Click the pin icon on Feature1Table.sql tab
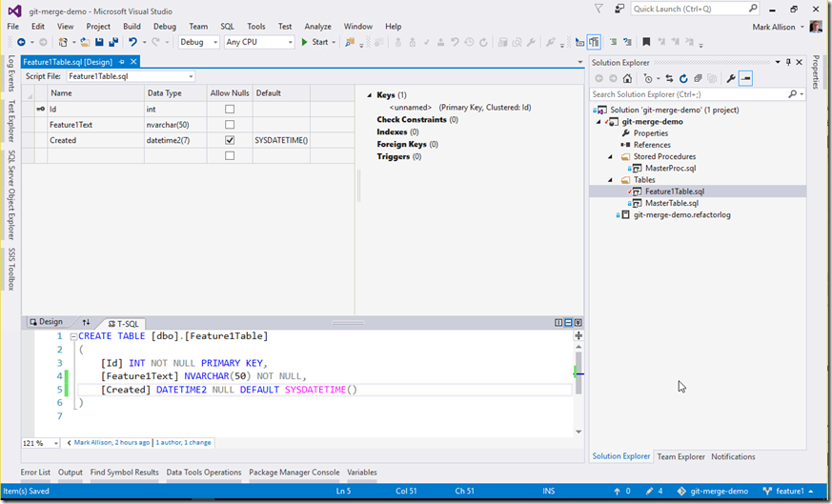832x504 pixels. coord(121,62)
